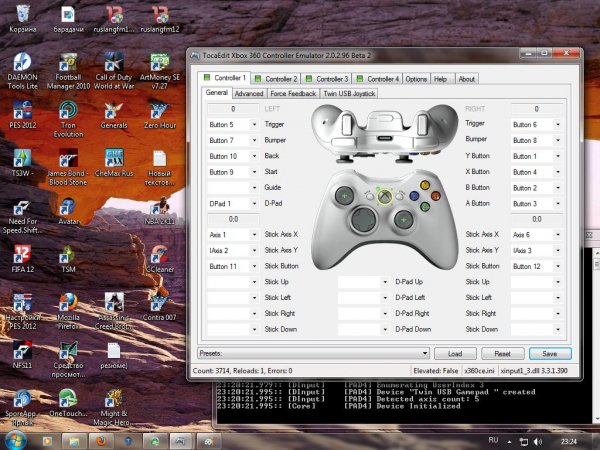Launch Contra 007 desktop shortcut
This screenshot has width=600, height=450.
pyautogui.click(x=160, y=307)
